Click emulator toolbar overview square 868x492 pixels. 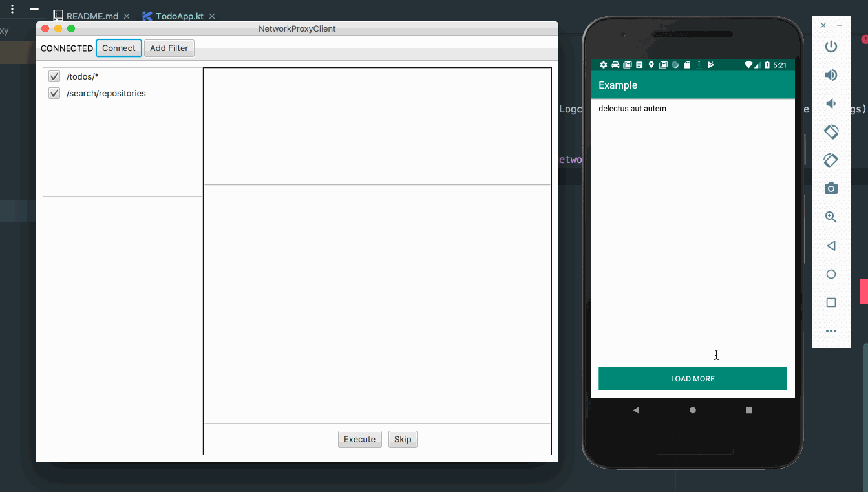pos(831,303)
